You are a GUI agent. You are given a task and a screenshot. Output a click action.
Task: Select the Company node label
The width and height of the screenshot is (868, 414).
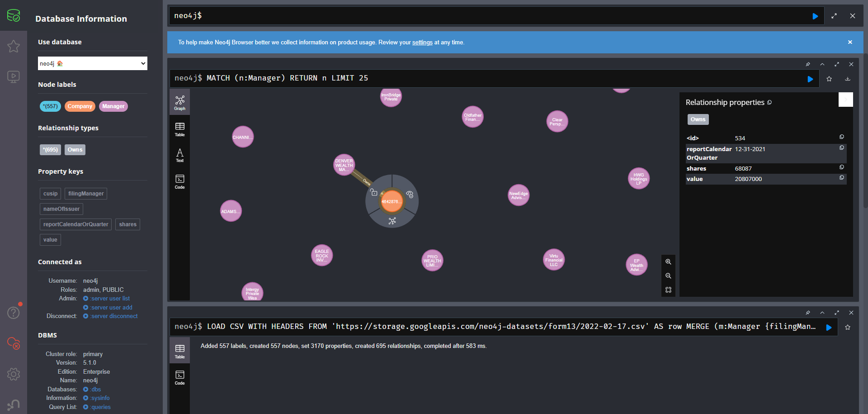click(x=80, y=106)
